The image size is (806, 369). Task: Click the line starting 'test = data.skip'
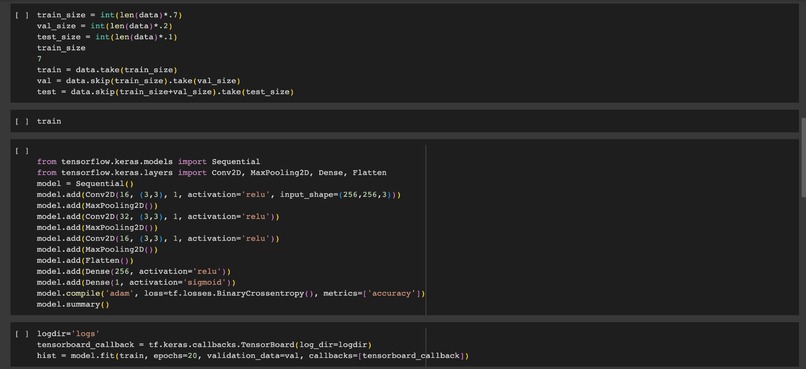[x=165, y=91]
